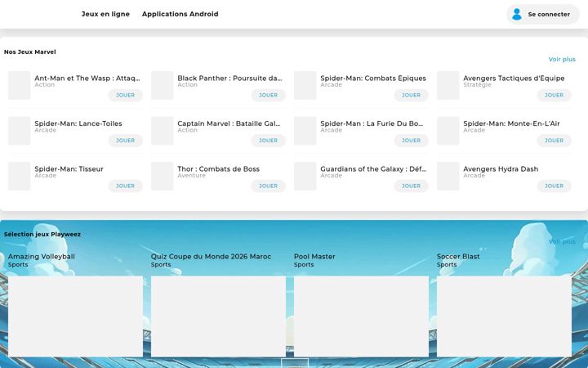Play Spider-Man: Monte-En-L'Air with JOUER

coord(554,141)
